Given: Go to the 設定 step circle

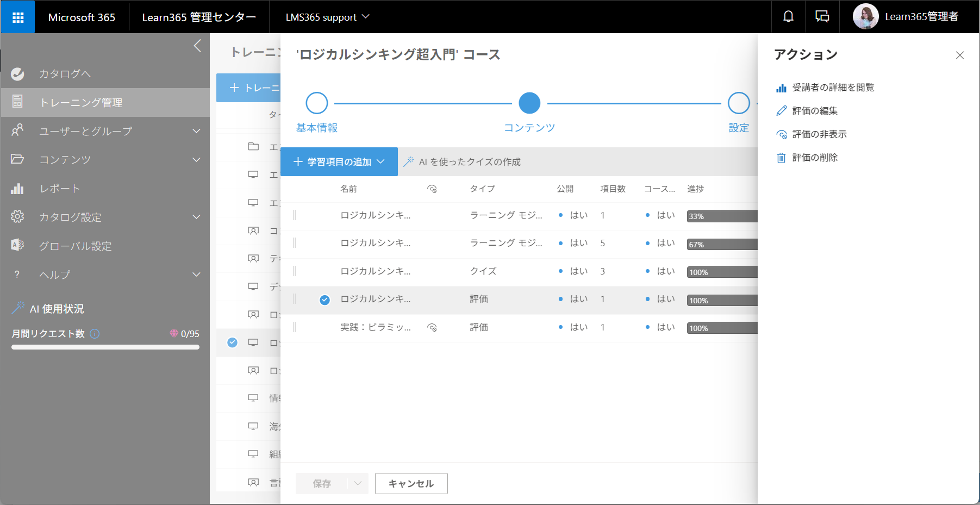Looking at the screenshot, I should (739, 103).
